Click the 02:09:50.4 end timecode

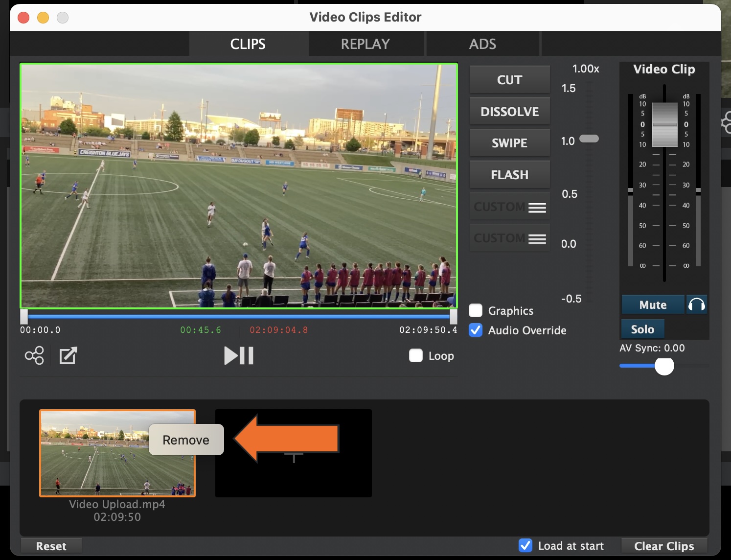tap(428, 330)
